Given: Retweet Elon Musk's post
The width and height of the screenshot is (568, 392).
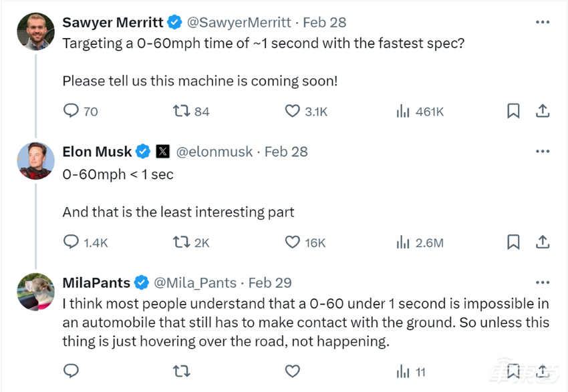Looking at the screenshot, I should tap(182, 242).
